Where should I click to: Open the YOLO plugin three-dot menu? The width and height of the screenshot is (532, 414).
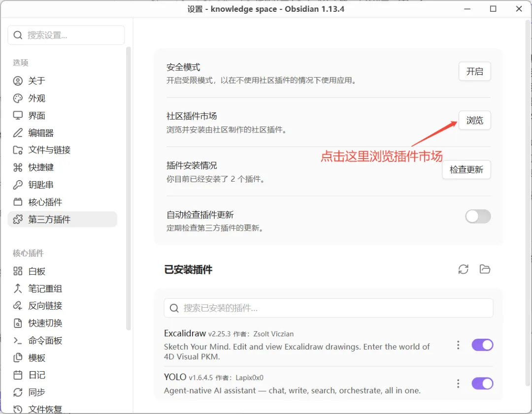click(x=458, y=383)
